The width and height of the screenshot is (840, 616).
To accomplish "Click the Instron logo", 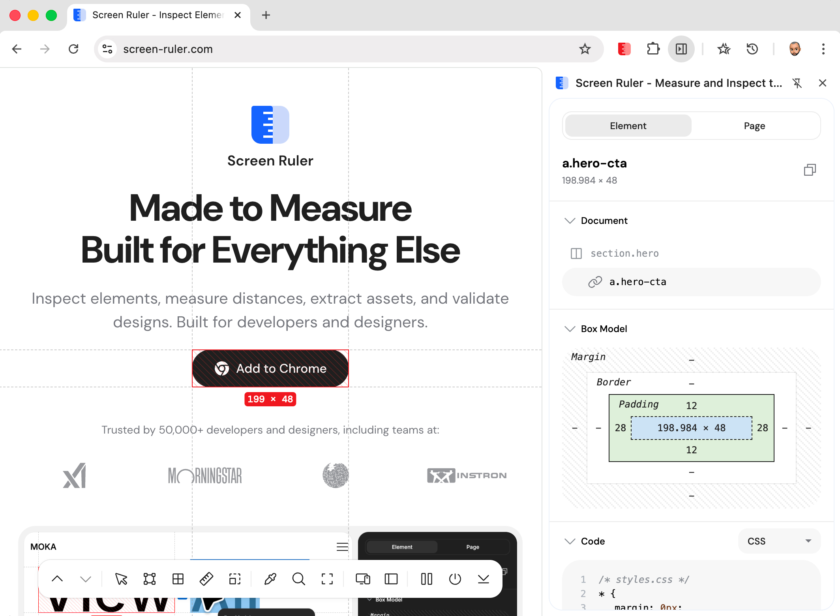I will coord(467,475).
